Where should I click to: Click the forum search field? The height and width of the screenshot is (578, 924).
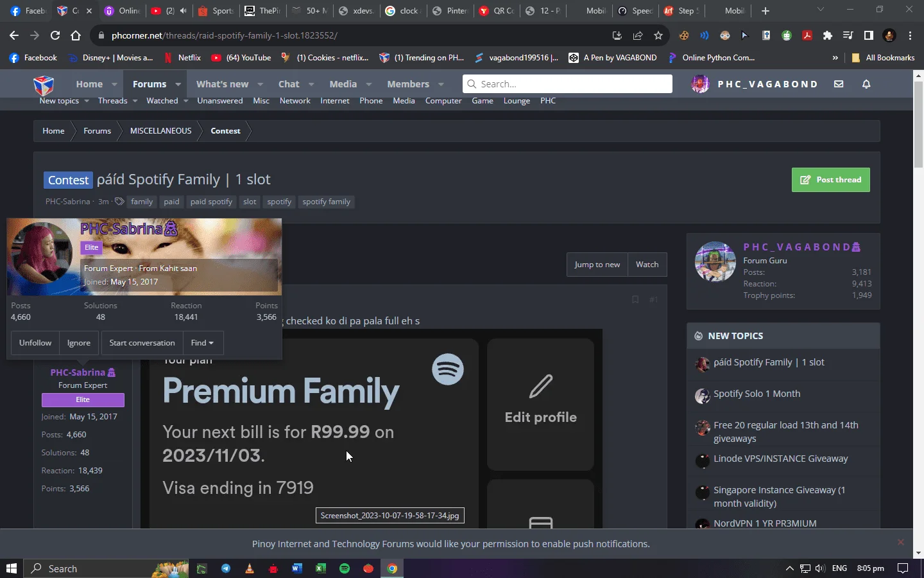coord(567,84)
